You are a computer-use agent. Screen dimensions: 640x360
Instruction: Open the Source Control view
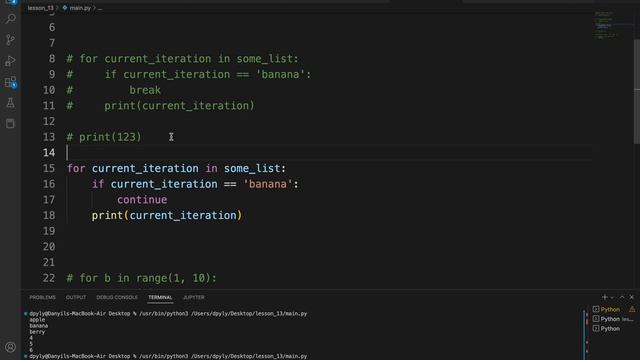(11, 40)
